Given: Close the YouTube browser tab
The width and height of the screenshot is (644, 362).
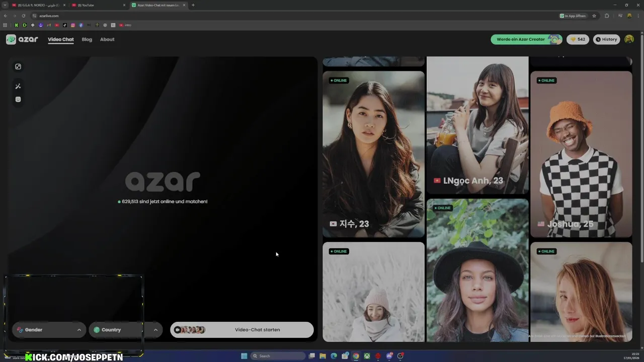Looking at the screenshot, I should [x=124, y=5].
